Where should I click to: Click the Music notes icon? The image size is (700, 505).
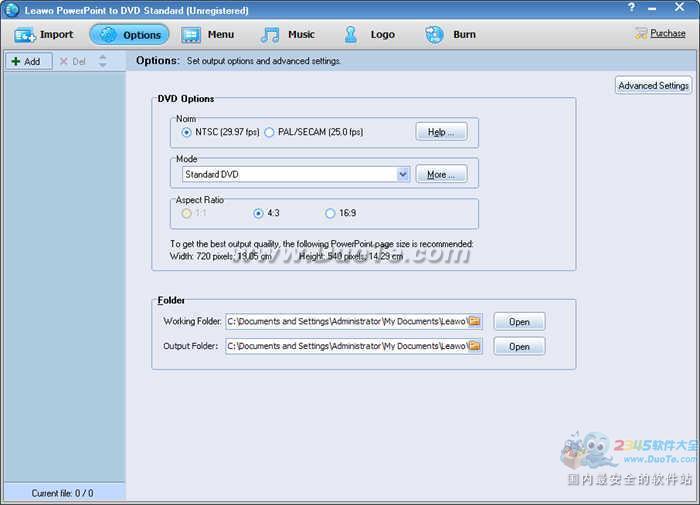(x=271, y=35)
